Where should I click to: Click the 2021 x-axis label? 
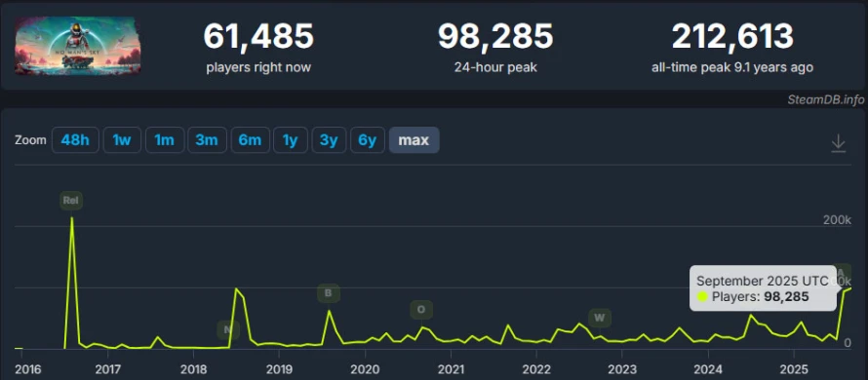451,369
